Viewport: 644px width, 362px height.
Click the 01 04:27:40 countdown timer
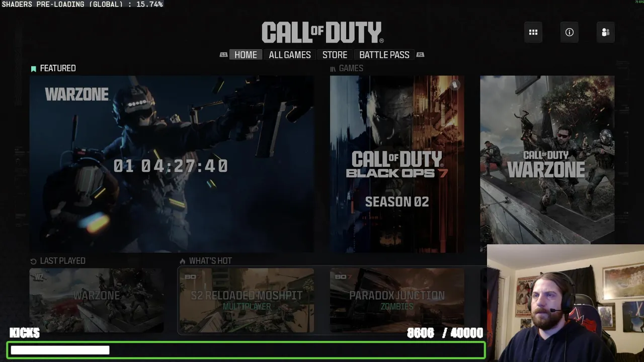pos(171,166)
